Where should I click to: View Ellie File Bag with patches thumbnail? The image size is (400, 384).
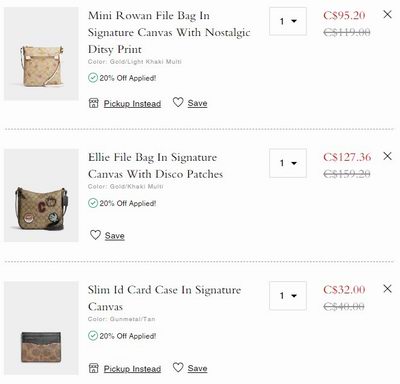click(x=41, y=195)
